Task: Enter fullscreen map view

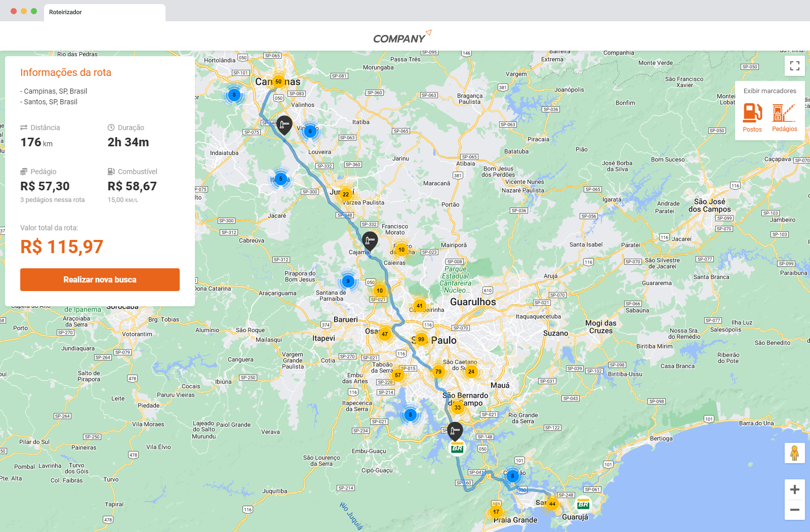Action: 795,66
